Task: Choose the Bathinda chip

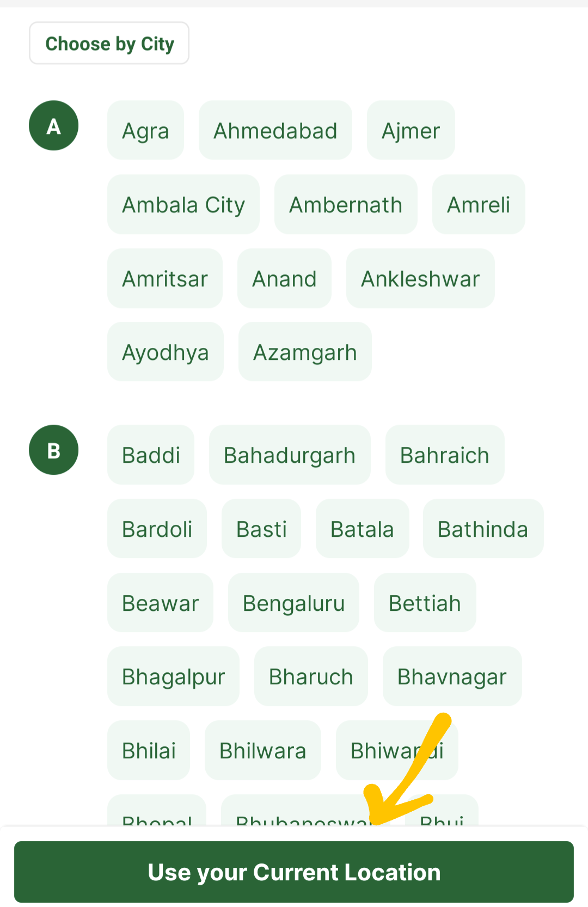Action: coord(483,529)
